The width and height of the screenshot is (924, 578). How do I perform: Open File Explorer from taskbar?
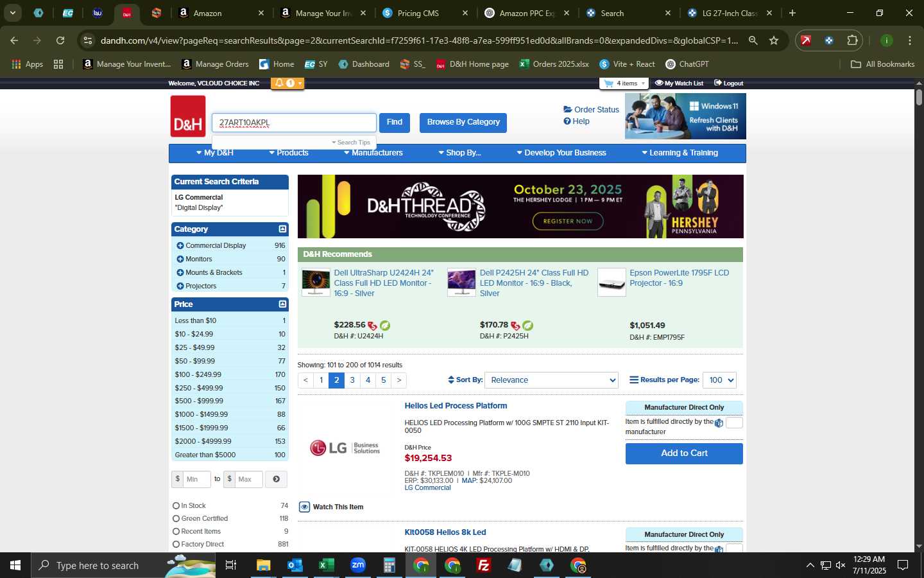pyautogui.click(x=263, y=565)
